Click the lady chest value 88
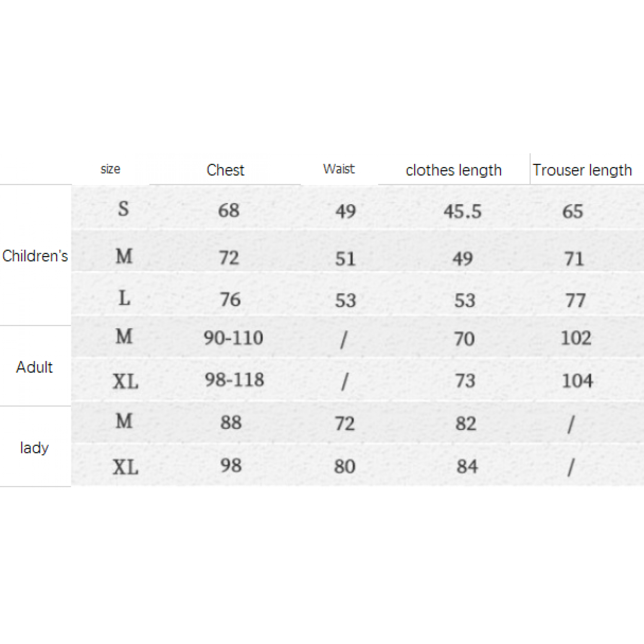This screenshot has width=644, height=644. (231, 422)
